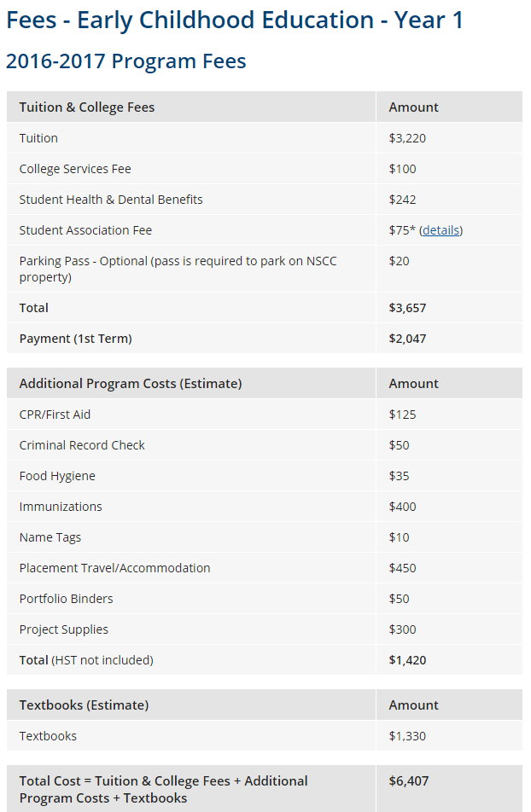This screenshot has height=812, width=531.
Task: Select the Food Hygiene row label
Action: 57,476
